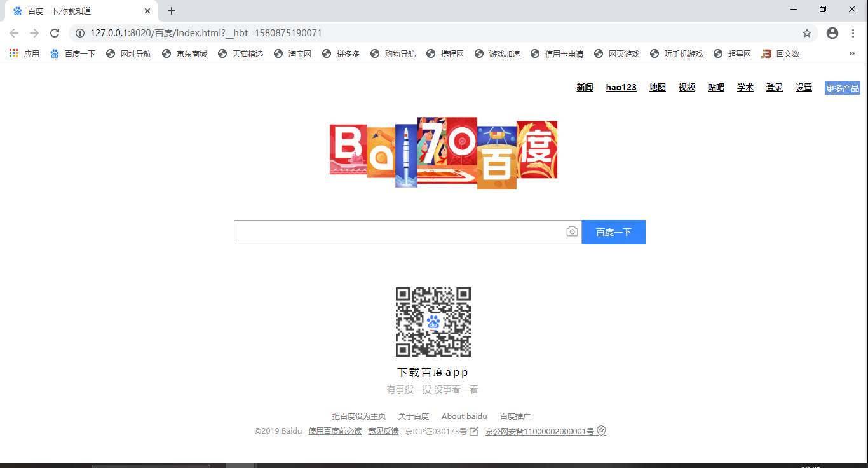The image size is (868, 468).
Task: Open the 地图 navigation link
Action: click(658, 88)
